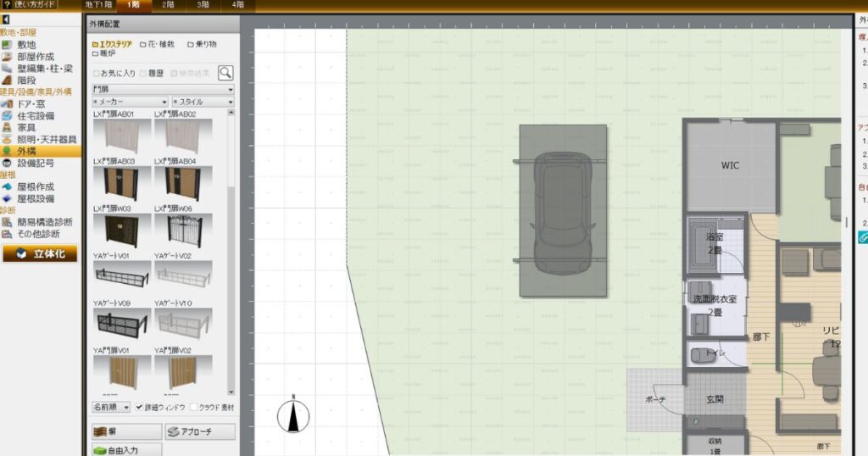The width and height of the screenshot is (868, 456).
Task: Open the 乗り物 vehicles folder
Action: (202, 44)
